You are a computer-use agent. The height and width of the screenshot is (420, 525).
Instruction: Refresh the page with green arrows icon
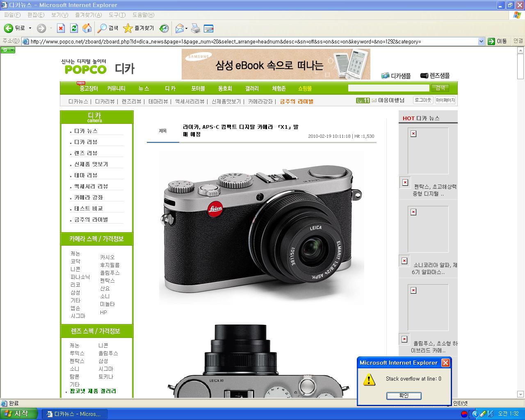pos(74,28)
